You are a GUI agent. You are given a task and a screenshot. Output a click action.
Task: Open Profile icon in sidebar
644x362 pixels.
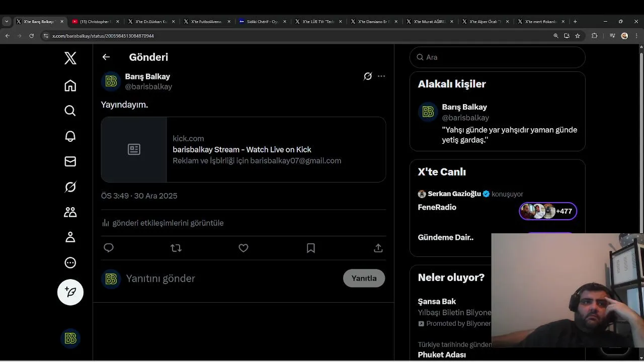[70, 237]
